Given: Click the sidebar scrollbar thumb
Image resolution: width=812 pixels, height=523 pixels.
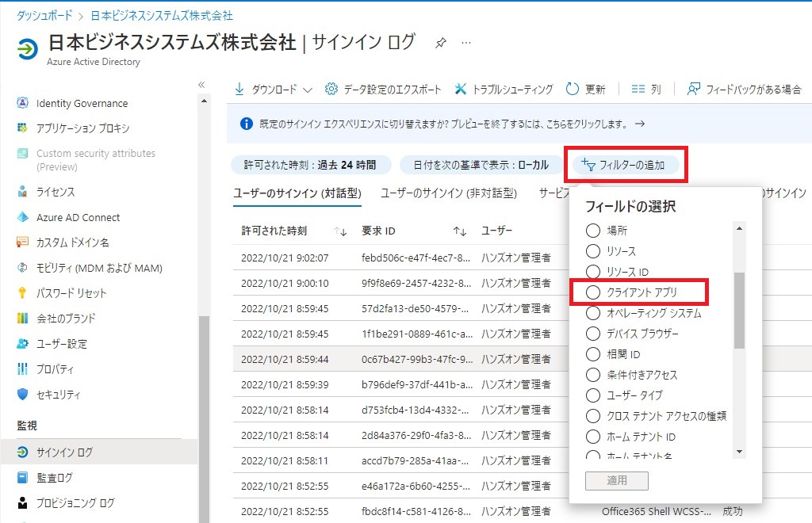Looking at the screenshot, I should click(x=204, y=419).
